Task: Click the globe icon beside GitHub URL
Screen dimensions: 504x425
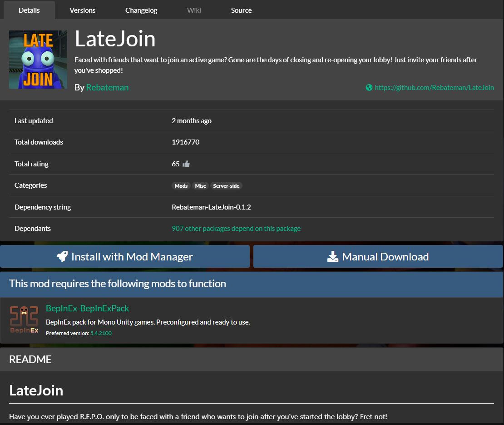Action: point(369,88)
